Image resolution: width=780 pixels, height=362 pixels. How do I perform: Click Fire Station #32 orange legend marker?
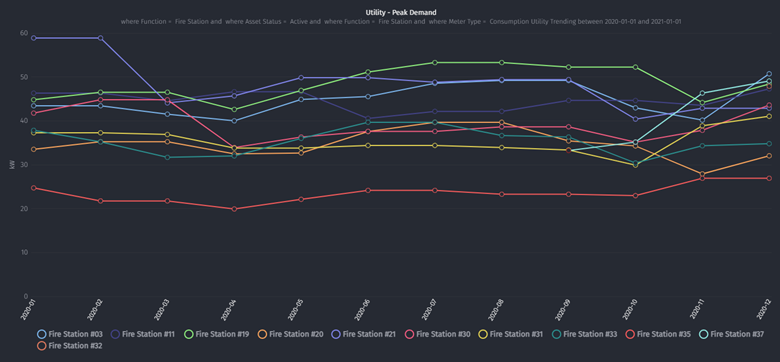click(x=42, y=345)
